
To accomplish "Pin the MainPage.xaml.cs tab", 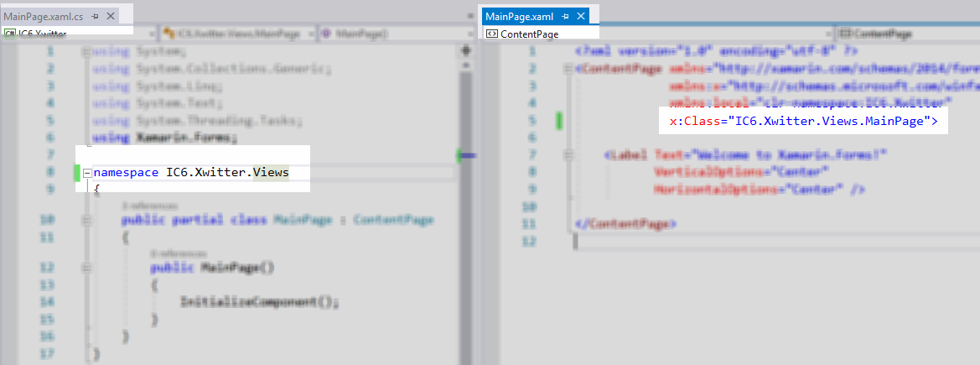I will pos(95,17).
